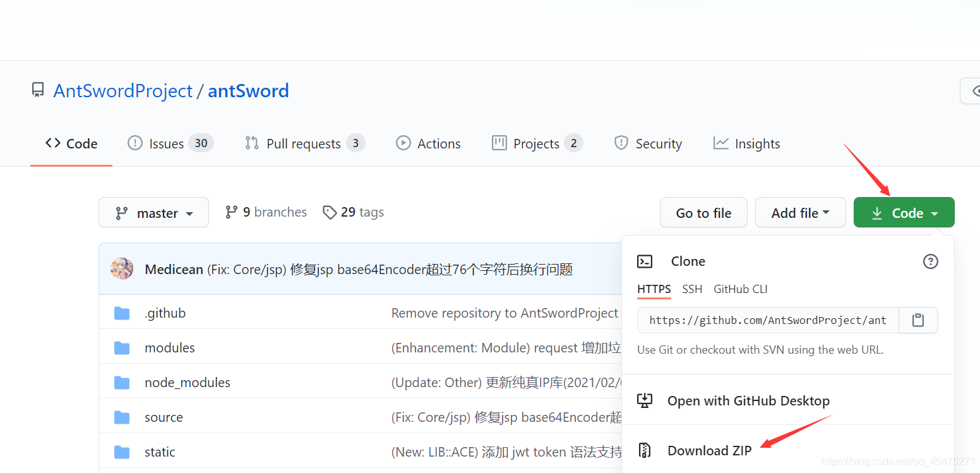The width and height of the screenshot is (980, 473).
Task: Click Download ZIP
Action: (710, 450)
